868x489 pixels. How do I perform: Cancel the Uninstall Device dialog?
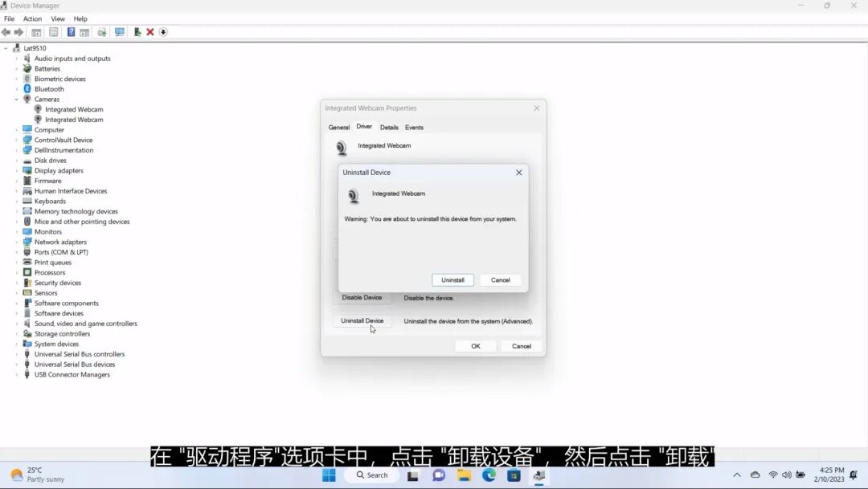click(x=500, y=279)
